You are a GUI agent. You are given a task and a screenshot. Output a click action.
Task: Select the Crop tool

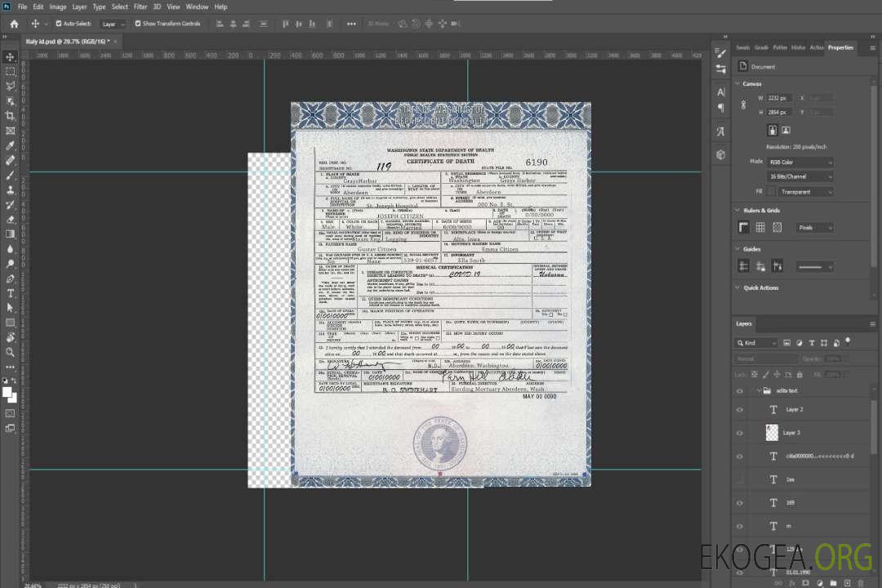pyautogui.click(x=10, y=116)
